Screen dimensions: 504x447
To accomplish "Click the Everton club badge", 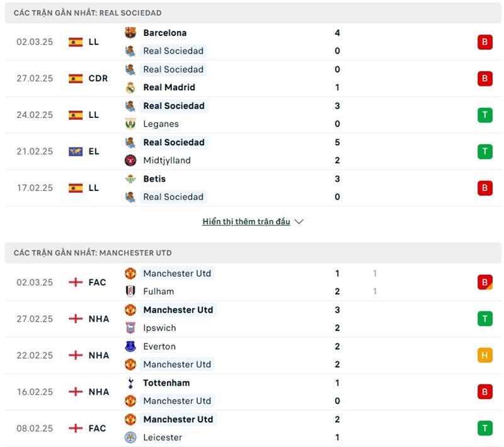I will pos(130,346).
